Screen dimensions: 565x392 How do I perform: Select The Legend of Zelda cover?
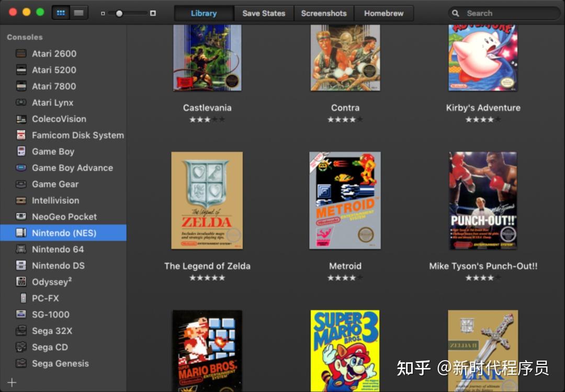[207, 200]
